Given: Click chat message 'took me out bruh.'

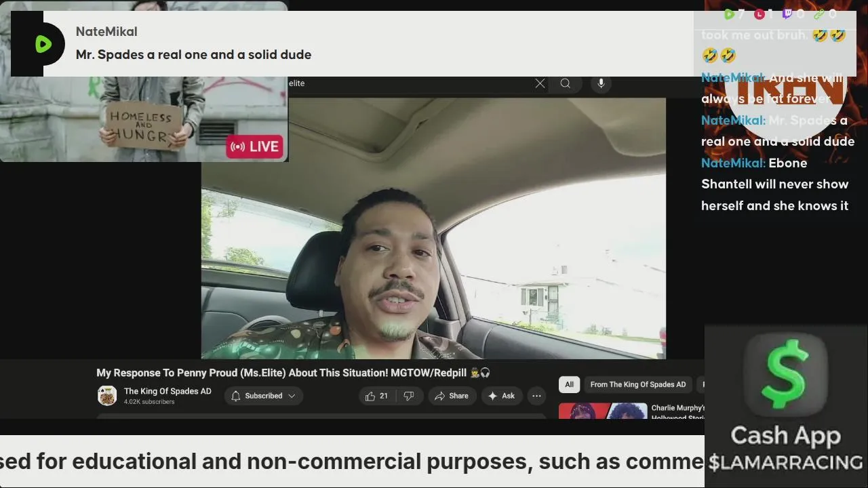Looking at the screenshot, I should [x=774, y=45].
